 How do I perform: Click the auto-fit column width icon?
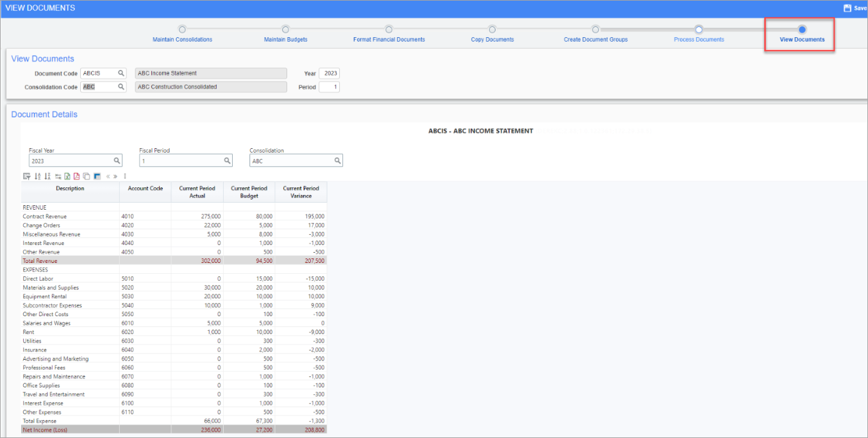(x=58, y=176)
